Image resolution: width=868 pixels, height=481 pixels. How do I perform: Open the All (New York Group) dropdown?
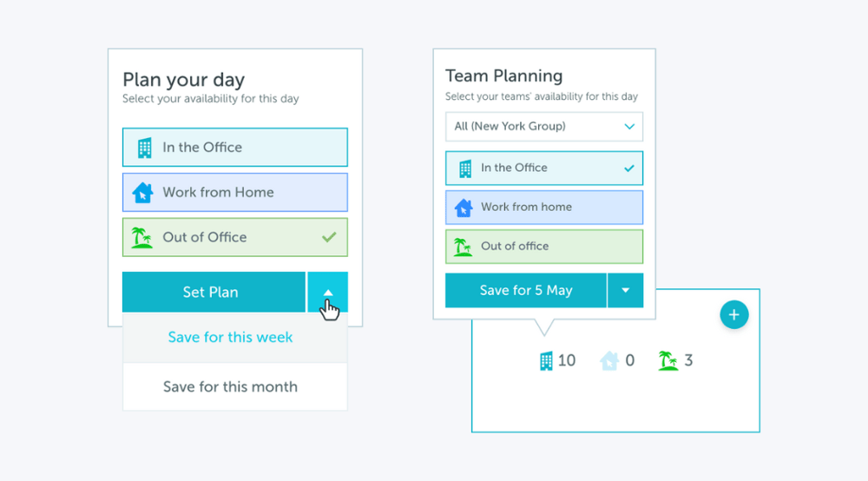(544, 127)
